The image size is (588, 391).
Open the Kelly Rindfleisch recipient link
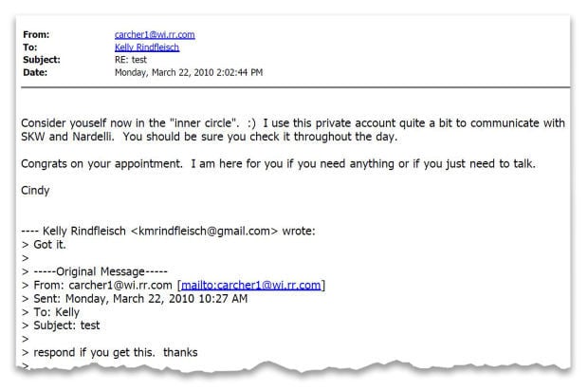pos(146,47)
